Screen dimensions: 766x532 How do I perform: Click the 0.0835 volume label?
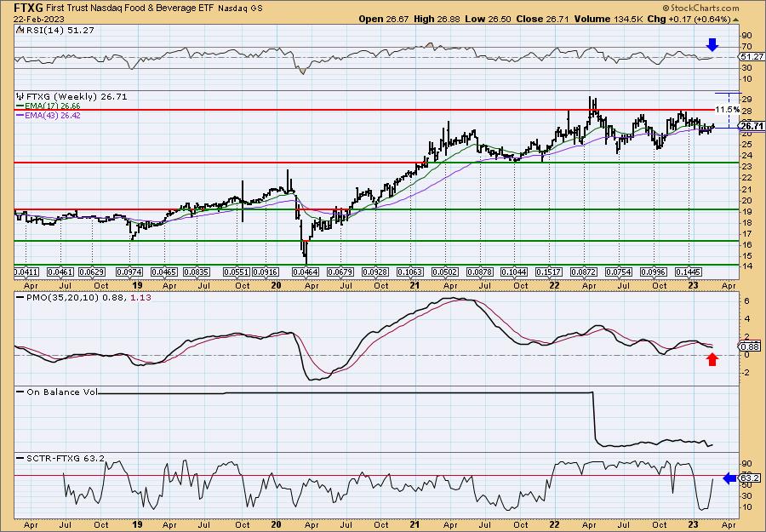tap(197, 272)
